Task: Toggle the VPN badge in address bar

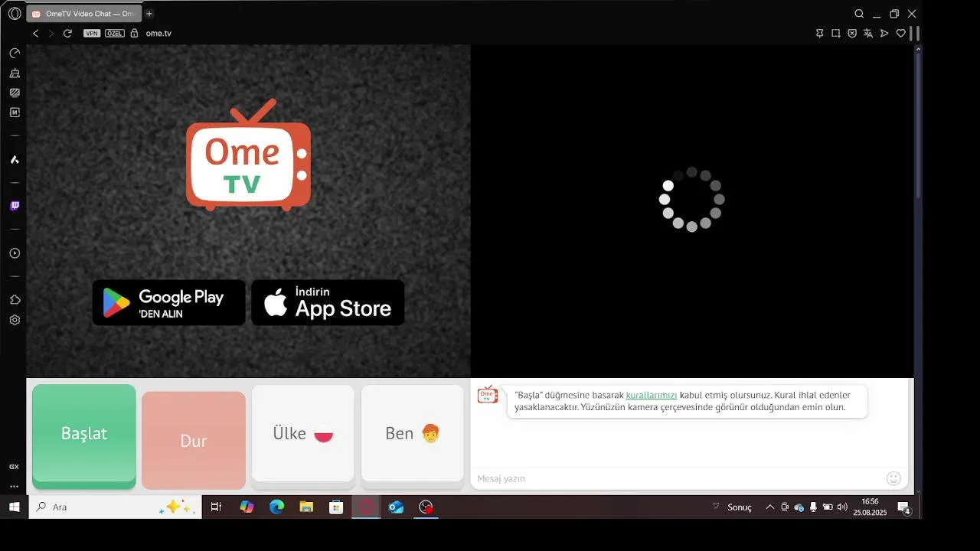Action: tap(92, 34)
